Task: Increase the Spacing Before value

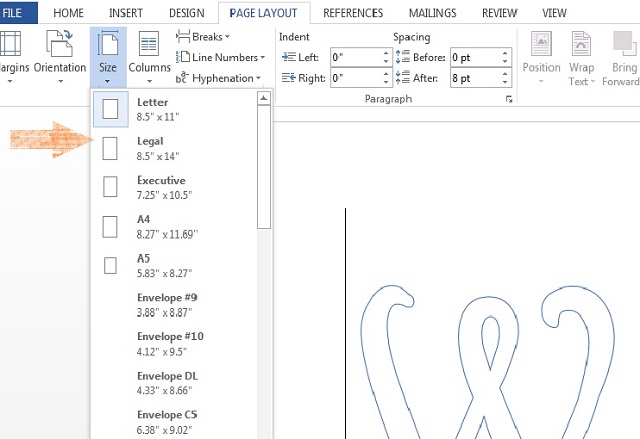Action: click(x=505, y=53)
